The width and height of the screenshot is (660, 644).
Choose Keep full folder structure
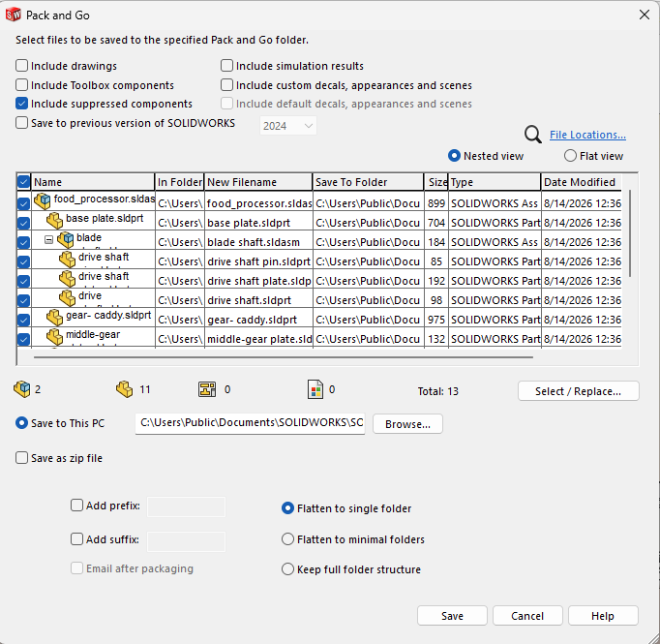click(287, 569)
